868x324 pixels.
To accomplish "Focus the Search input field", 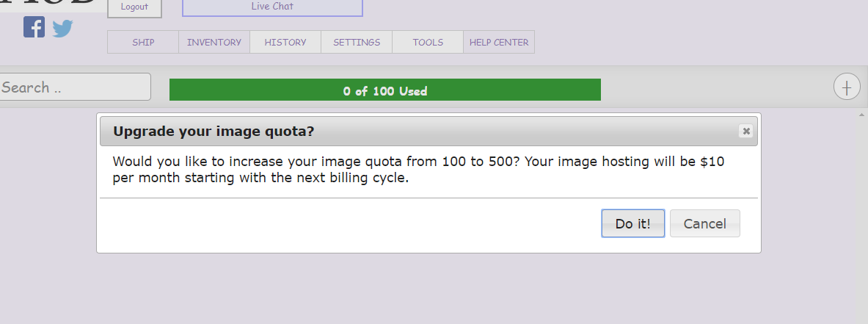I will 73,87.
